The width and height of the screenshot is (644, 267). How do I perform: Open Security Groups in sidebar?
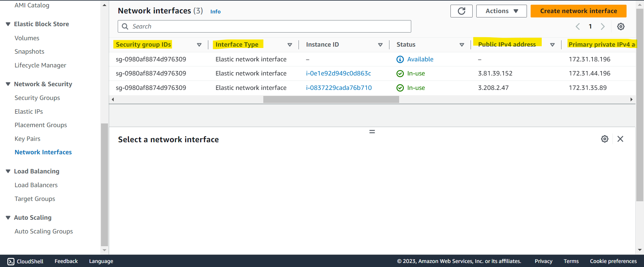37,98
